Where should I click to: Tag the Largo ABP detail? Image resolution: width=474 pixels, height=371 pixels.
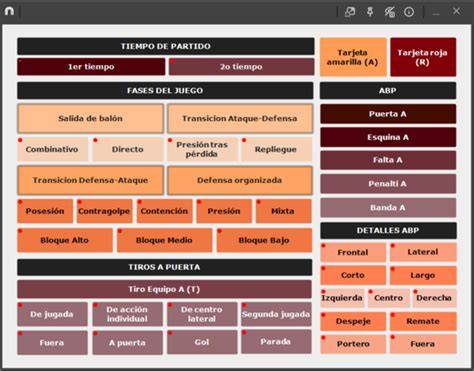click(423, 275)
